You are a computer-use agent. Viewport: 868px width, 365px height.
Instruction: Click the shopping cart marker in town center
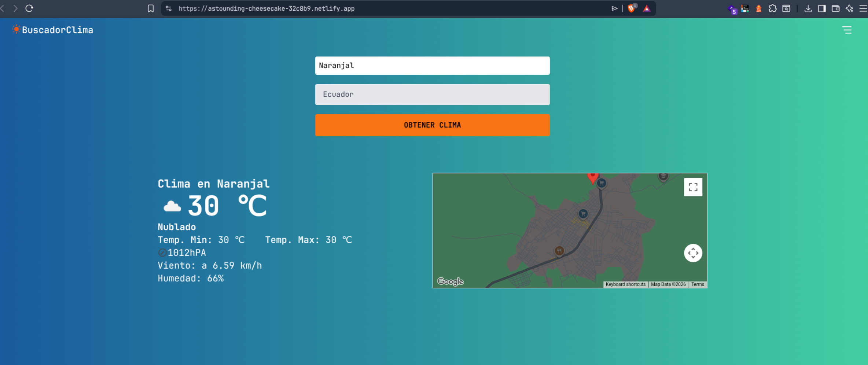[583, 214]
